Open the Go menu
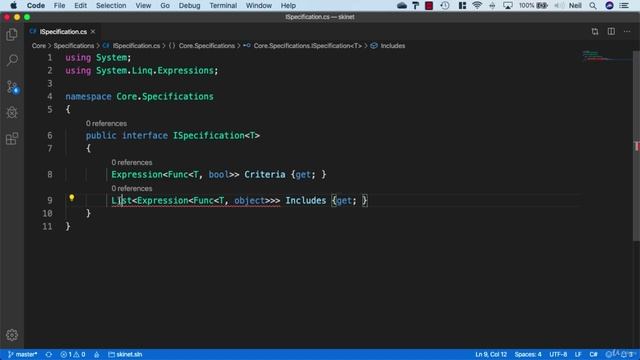Screen dimensions: 640x360 point(165,5)
